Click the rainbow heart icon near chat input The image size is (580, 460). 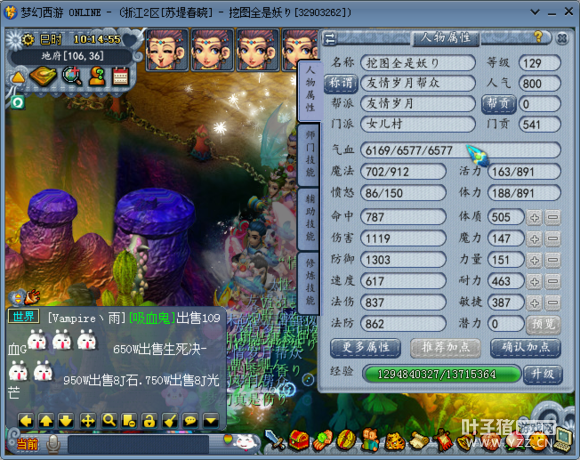[228, 439]
